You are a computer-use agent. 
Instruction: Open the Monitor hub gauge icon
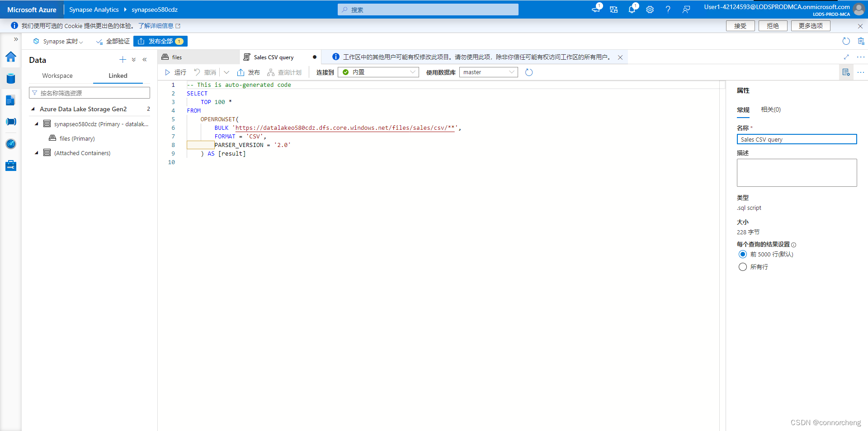11,144
